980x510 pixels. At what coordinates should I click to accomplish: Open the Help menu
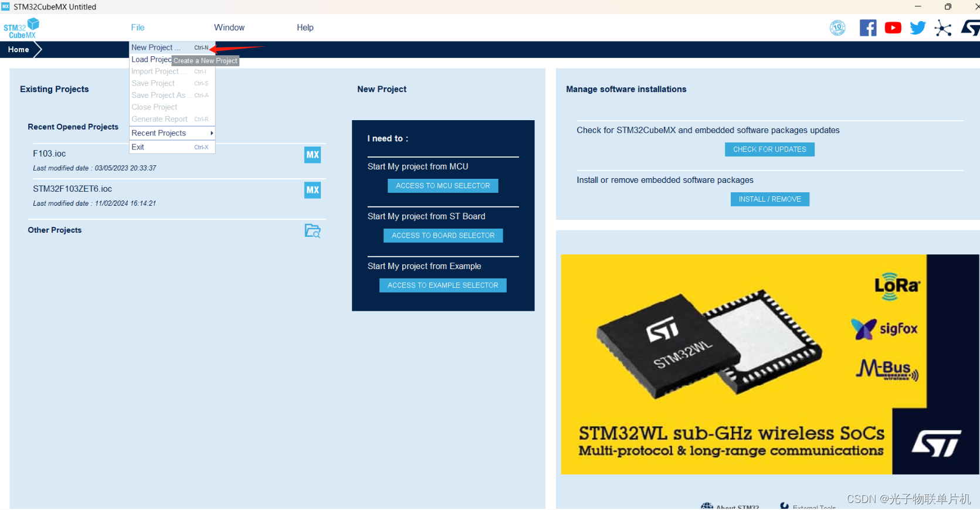coord(305,28)
